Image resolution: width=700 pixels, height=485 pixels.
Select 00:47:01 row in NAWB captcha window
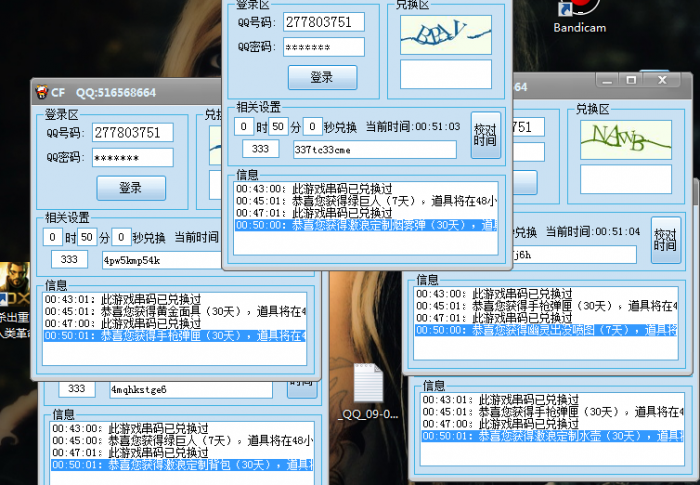(x=546, y=318)
